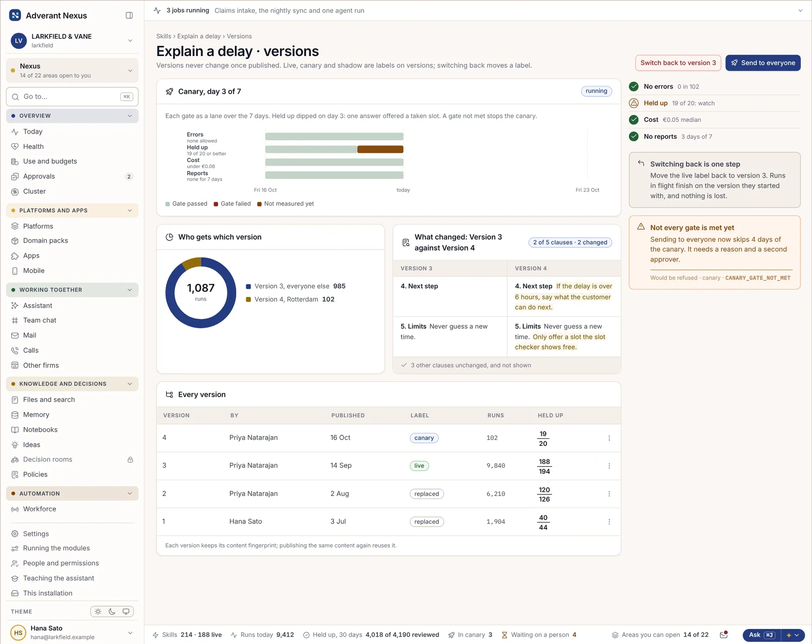Click Skills in the breadcrumb
The width and height of the screenshot is (812, 644).
tap(164, 36)
